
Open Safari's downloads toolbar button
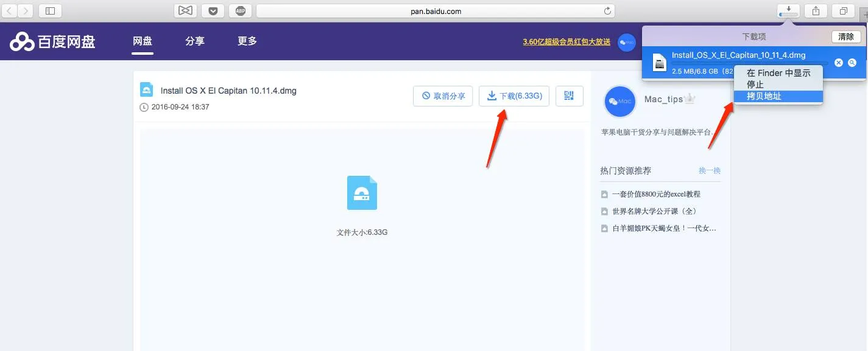point(788,10)
